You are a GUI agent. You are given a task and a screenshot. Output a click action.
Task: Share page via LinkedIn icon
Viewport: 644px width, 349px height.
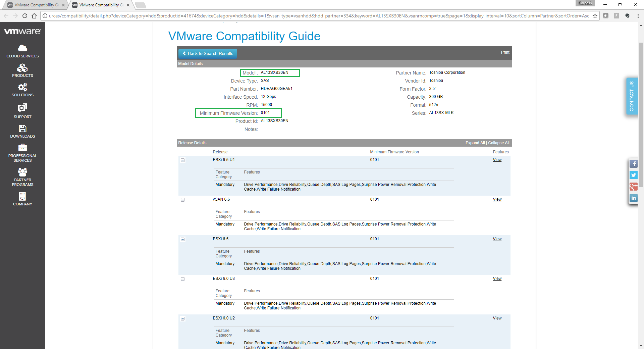point(633,198)
